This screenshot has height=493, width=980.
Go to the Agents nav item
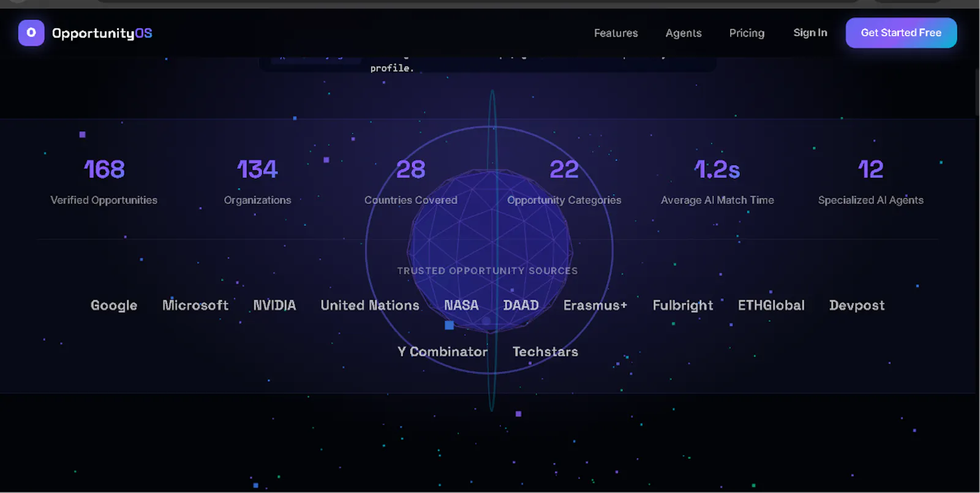click(x=684, y=33)
